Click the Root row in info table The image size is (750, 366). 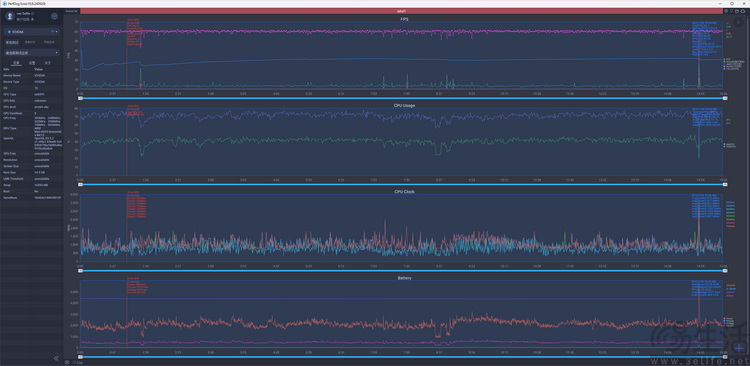[x=32, y=191]
